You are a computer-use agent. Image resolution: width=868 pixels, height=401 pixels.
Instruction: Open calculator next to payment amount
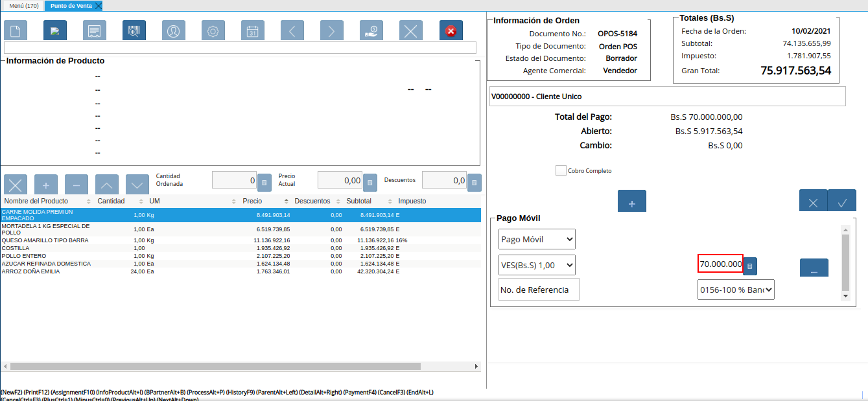click(750, 266)
